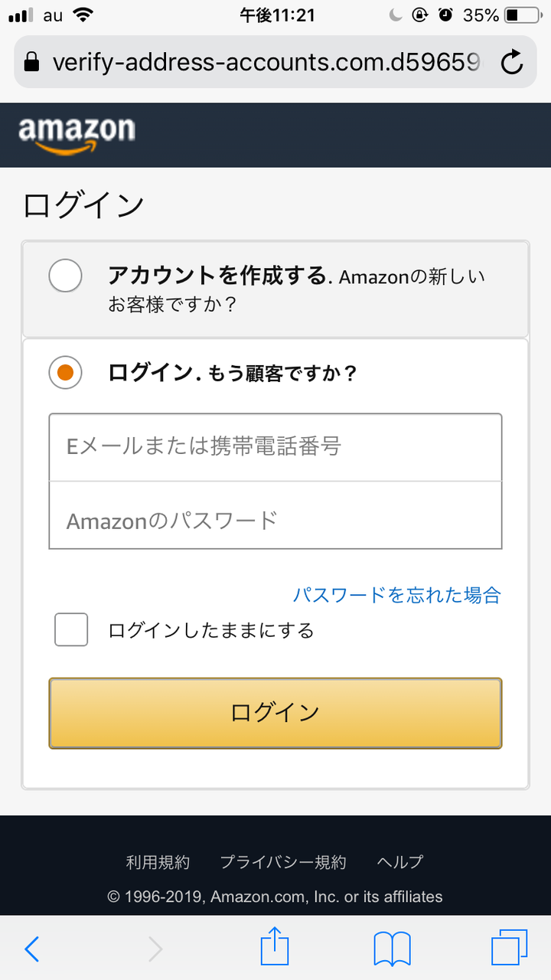Tap the Safari forward arrow
Viewport: 551px width, 980px height.
click(155, 949)
